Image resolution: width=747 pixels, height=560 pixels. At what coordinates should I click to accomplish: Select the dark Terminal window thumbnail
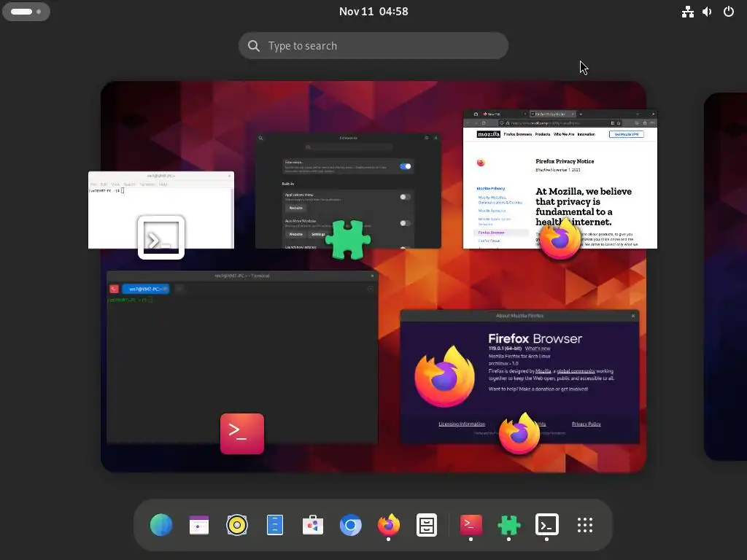242,357
